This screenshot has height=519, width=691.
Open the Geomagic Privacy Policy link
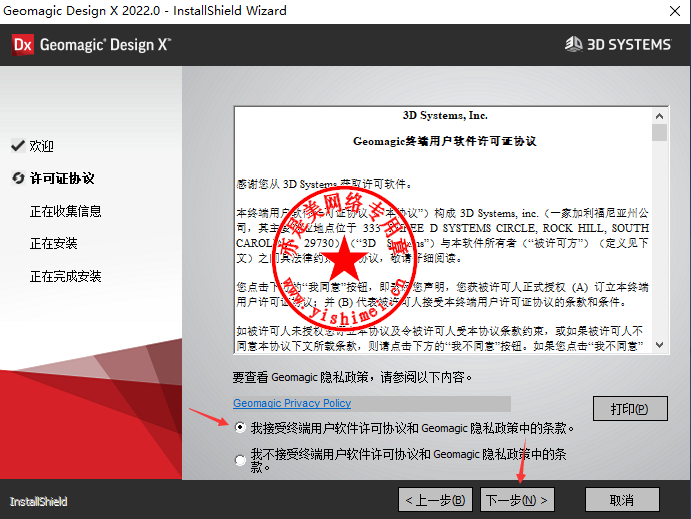point(292,403)
